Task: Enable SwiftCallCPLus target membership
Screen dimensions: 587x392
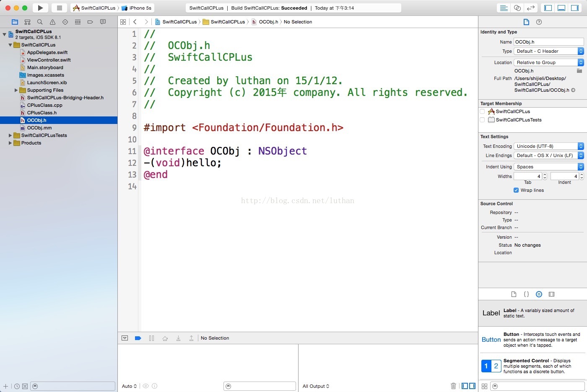Action: (x=482, y=111)
